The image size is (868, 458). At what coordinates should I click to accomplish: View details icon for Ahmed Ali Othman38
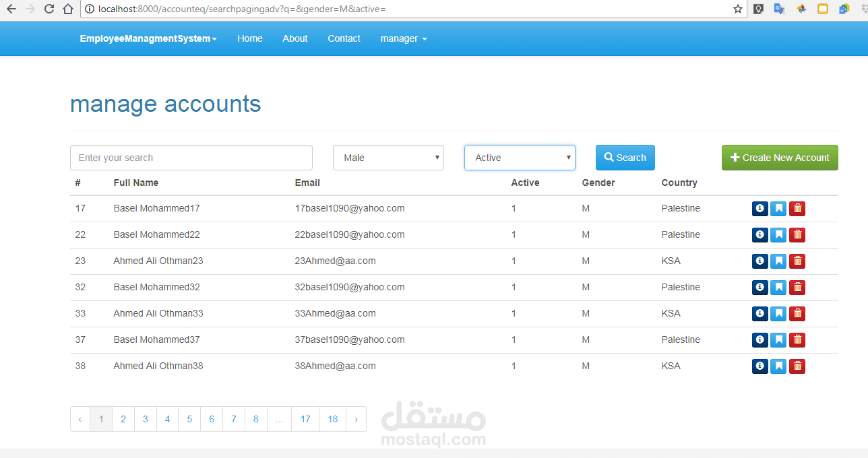click(759, 366)
